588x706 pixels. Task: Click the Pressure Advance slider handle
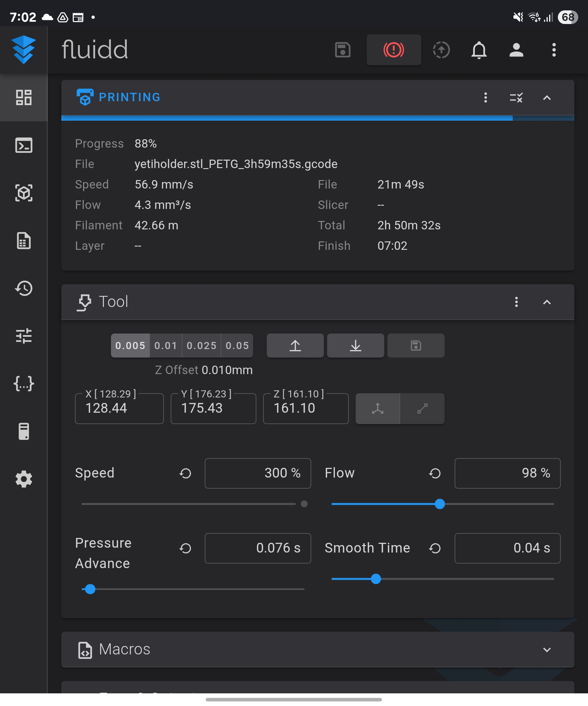point(90,589)
